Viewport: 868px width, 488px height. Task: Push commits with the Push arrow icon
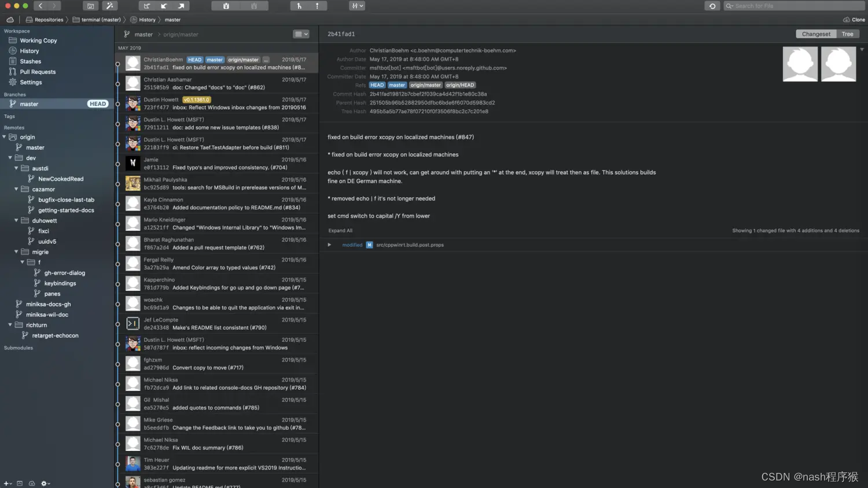click(x=181, y=6)
